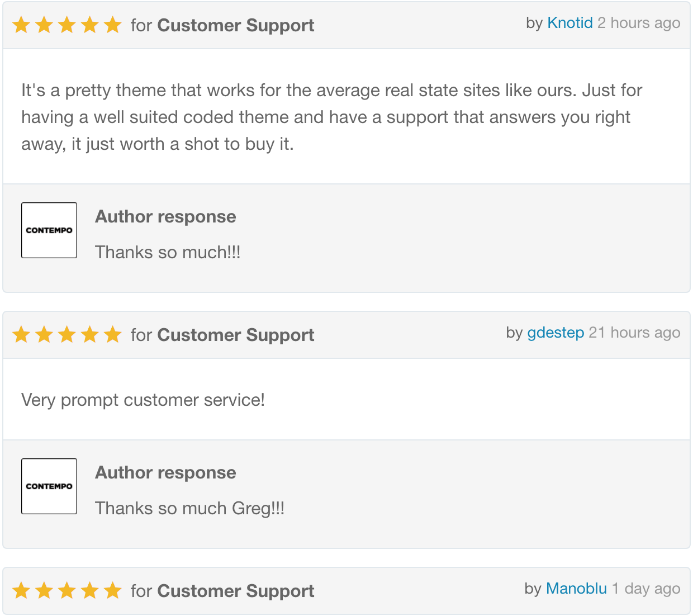This screenshot has width=693, height=616.
Task: Open the Knotid user profile link
Action: pos(569,23)
